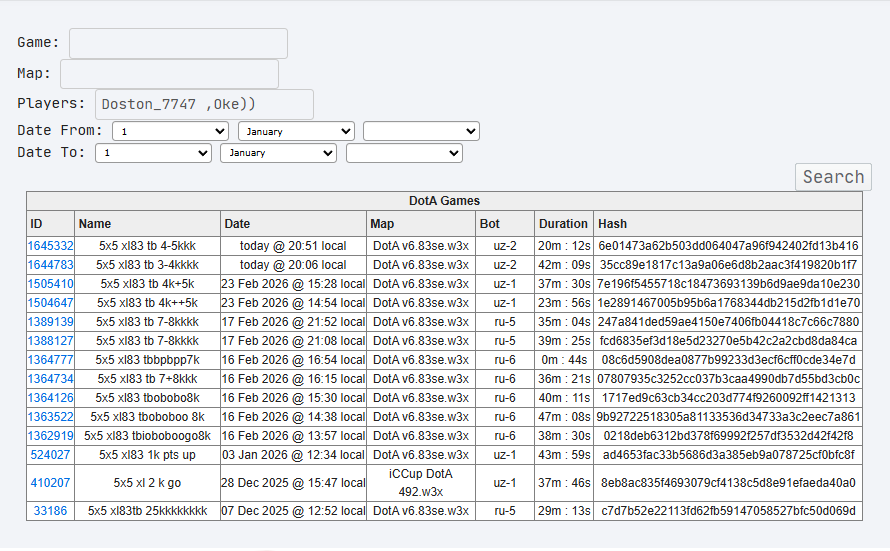Open game ID 1389139
The width and height of the screenshot is (890, 551).
(x=51, y=322)
